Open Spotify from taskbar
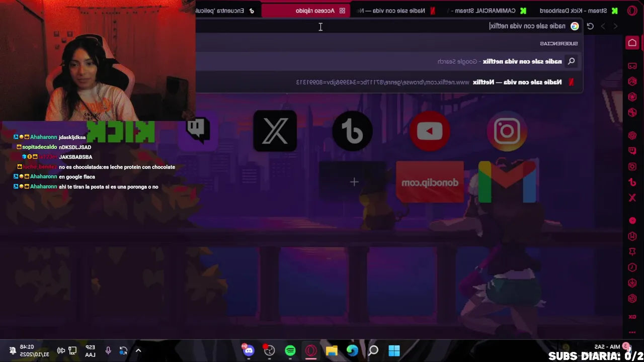644x362 pixels. [x=290, y=351]
